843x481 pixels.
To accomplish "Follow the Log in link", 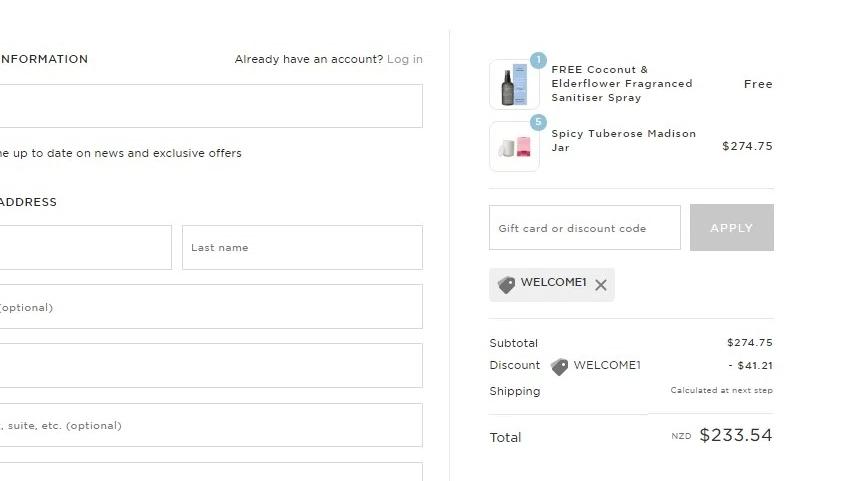I will (x=404, y=59).
